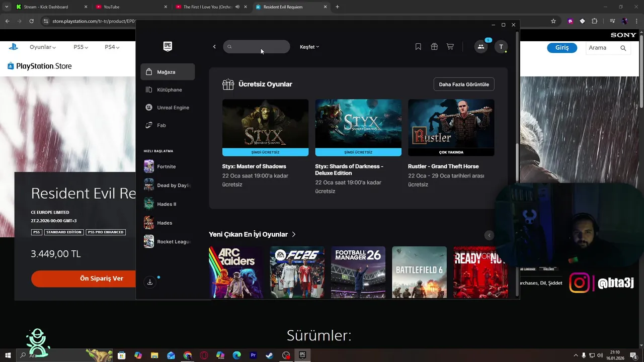Open Rustler - Grand Theft Horse title link

443,166
